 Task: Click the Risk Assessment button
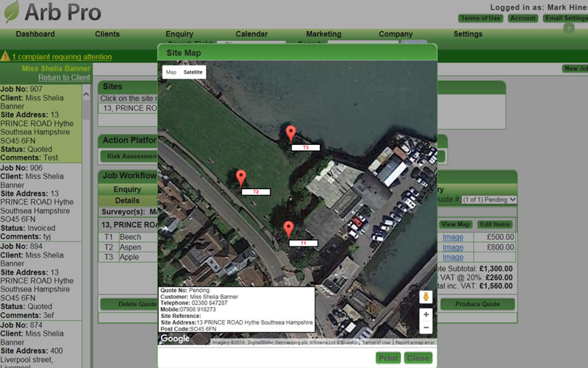click(x=129, y=156)
